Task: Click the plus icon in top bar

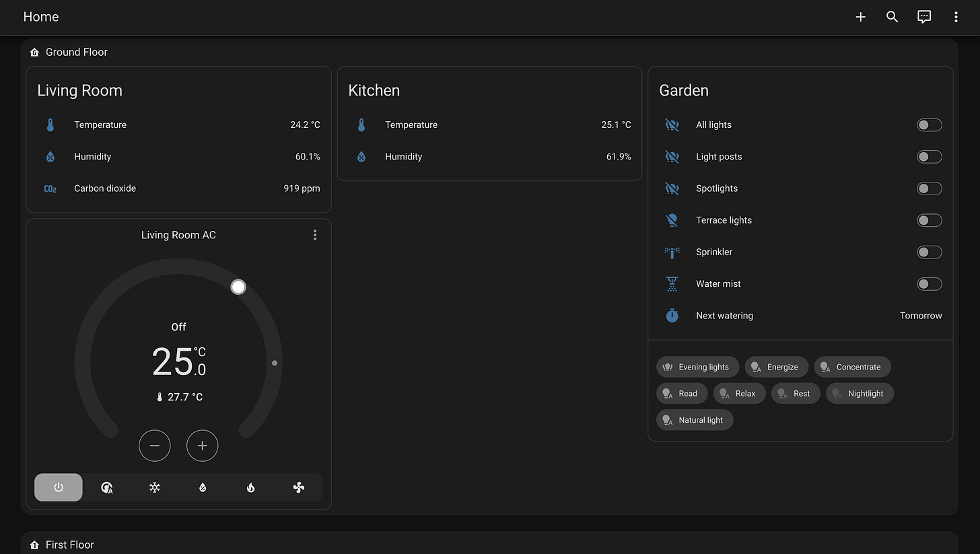Action: pos(860,17)
